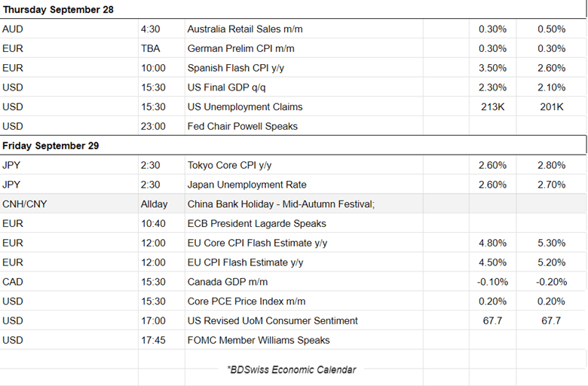Click the CNH/CNY currency cell
The height and width of the screenshot is (386, 588).
click(28, 204)
